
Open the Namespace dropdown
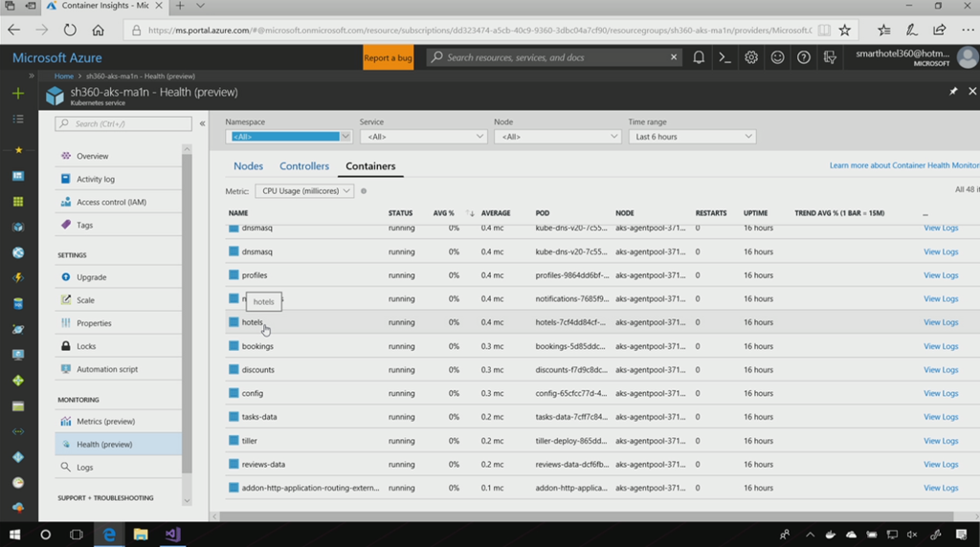(x=288, y=137)
